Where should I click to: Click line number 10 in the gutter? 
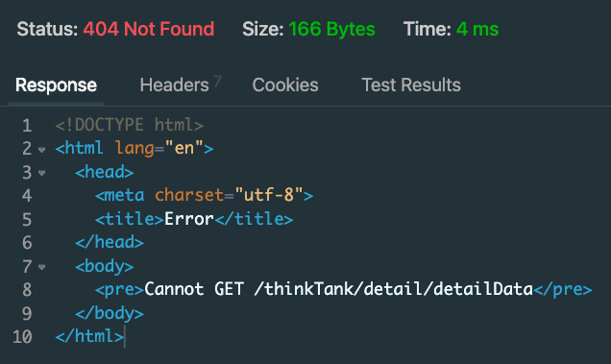(x=22, y=337)
